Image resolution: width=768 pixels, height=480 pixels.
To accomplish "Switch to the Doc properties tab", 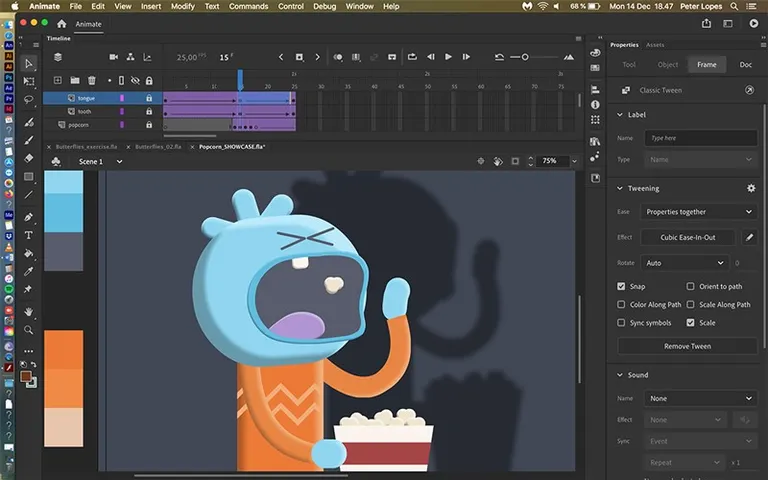I will click(x=745, y=64).
